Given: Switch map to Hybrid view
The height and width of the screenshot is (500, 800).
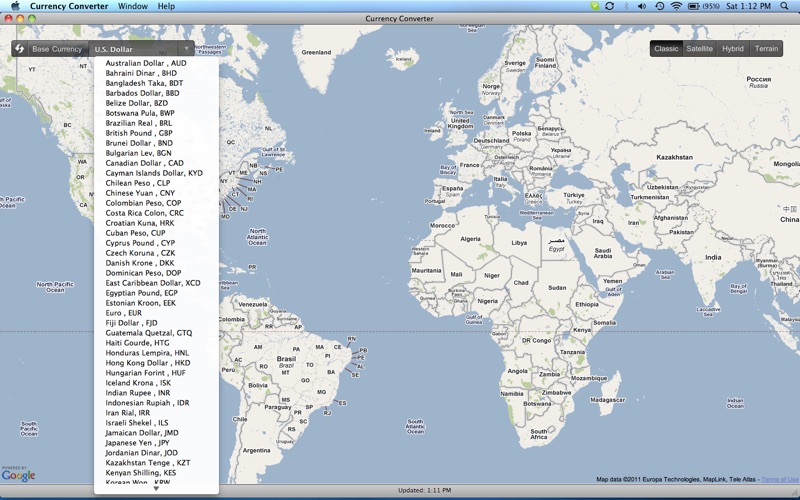Looking at the screenshot, I should [x=733, y=49].
